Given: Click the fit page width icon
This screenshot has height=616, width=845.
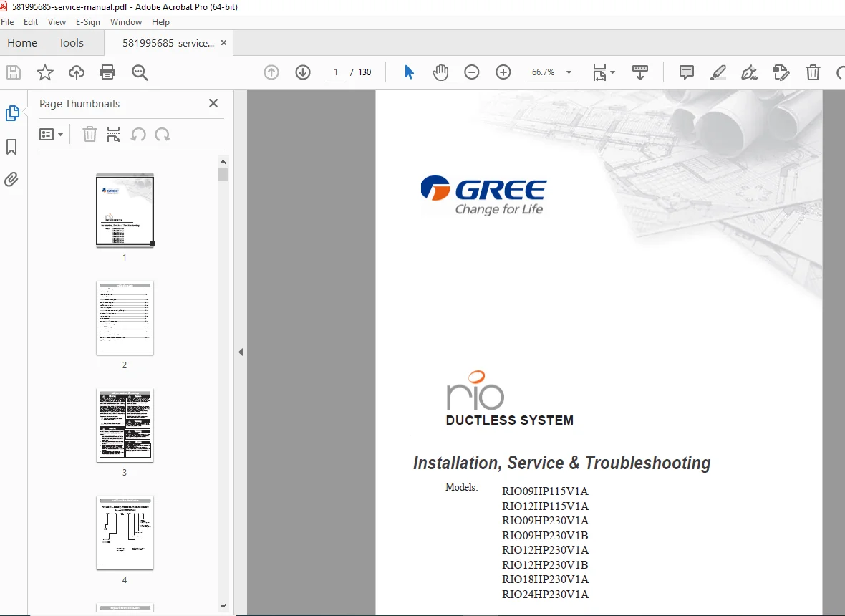Looking at the screenshot, I should (x=599, y=72).
